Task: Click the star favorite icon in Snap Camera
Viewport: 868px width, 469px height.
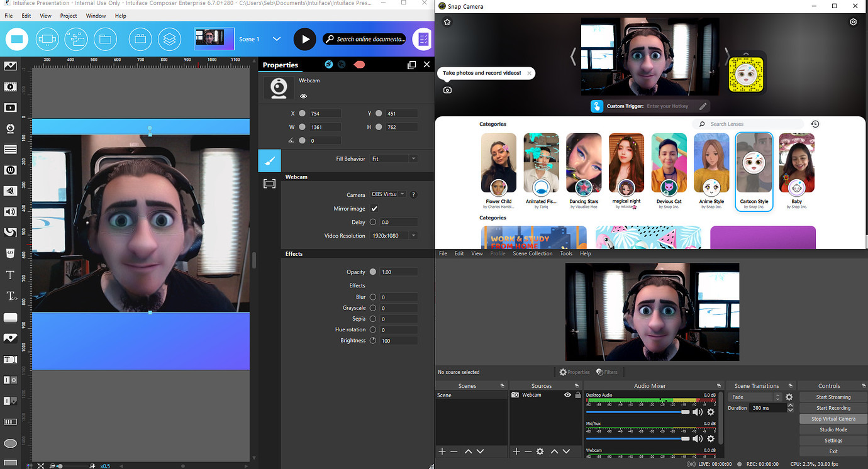Action: coord(447,21)
